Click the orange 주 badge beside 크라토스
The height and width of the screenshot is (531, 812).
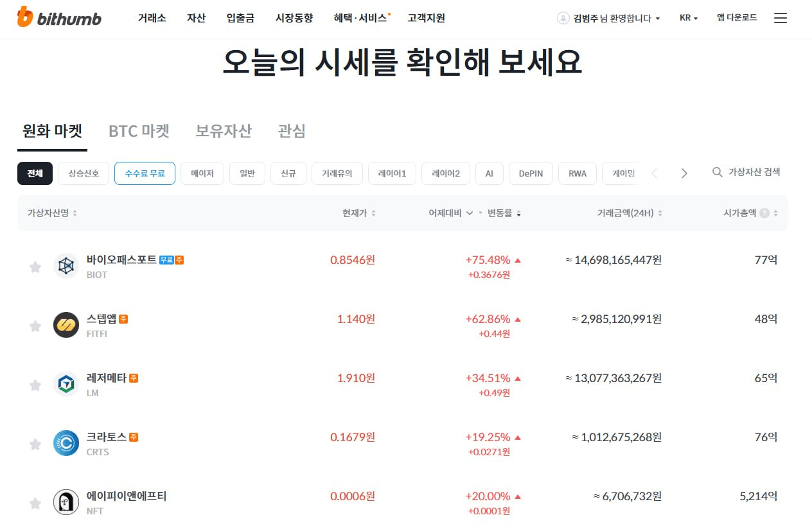[x=134, y=437]
